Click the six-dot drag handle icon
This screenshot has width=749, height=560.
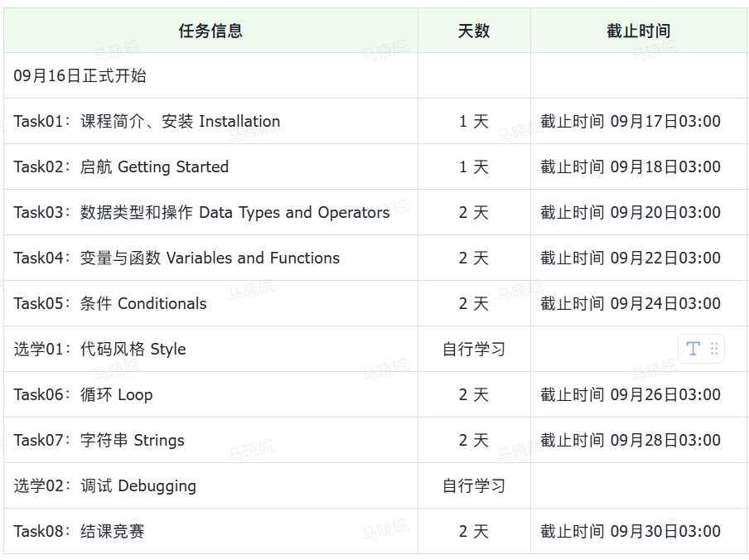714,349
